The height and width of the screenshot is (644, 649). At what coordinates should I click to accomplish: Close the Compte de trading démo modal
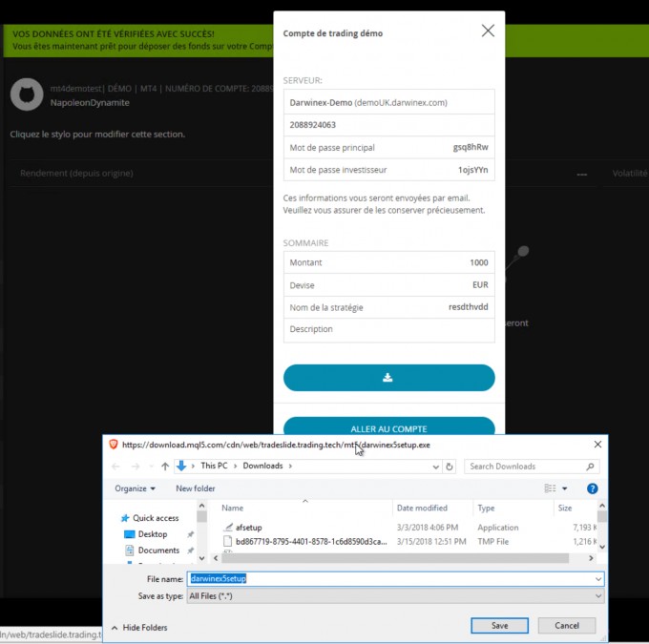pos(488,31)
